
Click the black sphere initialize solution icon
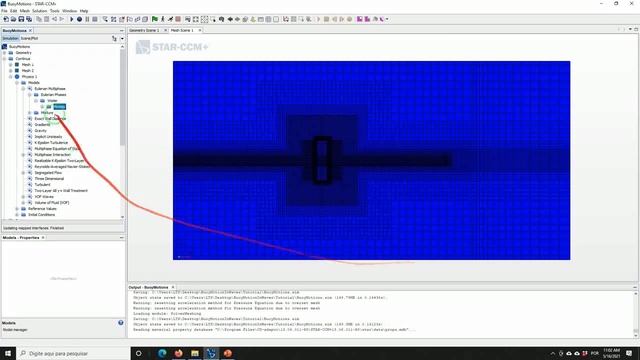coord(79,19)
